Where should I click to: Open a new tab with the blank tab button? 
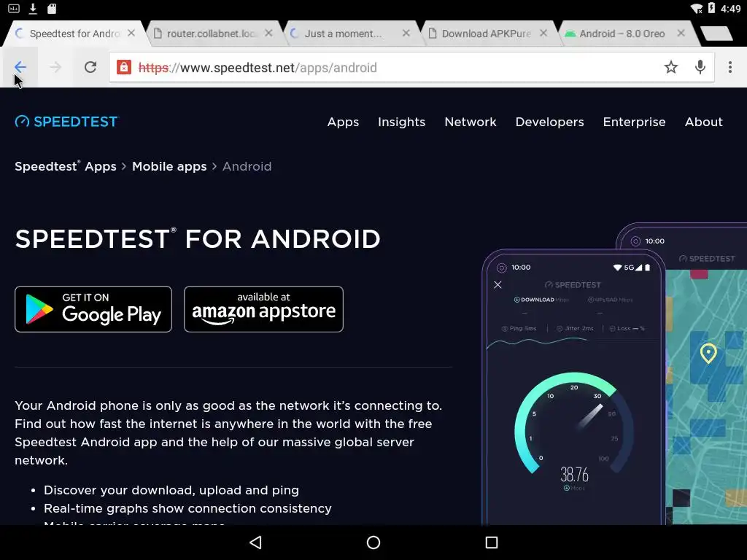click(x=716, y=34)
